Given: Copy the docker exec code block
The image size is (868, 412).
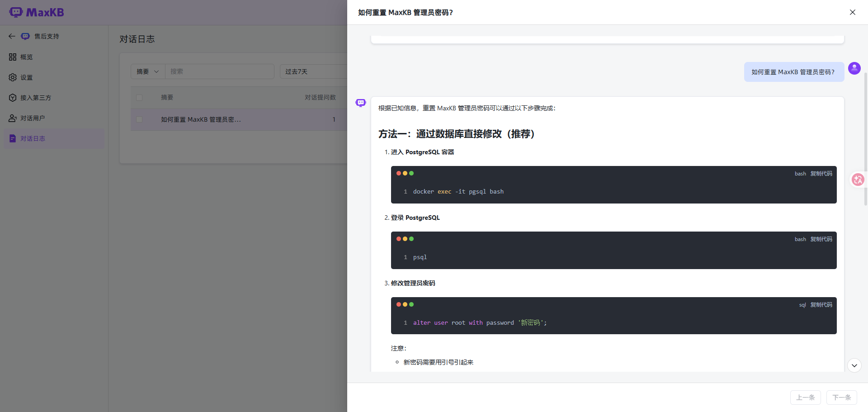Looking at the screenshot, I should pos(821,174).
